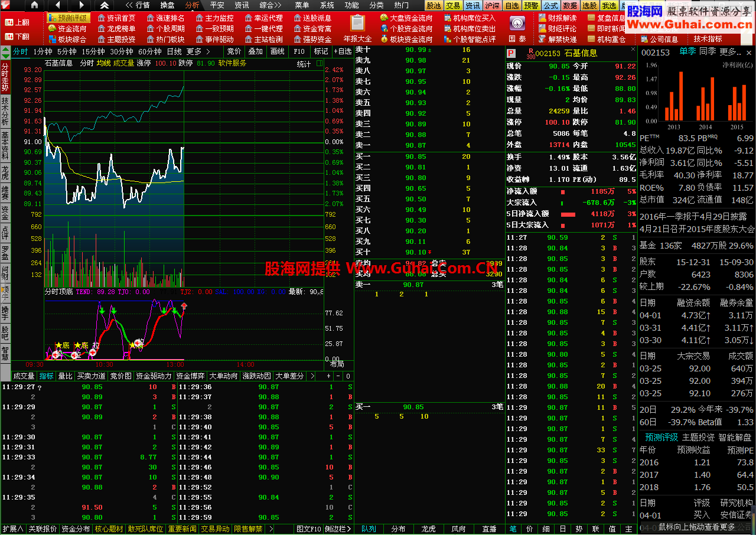Open 大盘资金流向 toolbar item

406,18
